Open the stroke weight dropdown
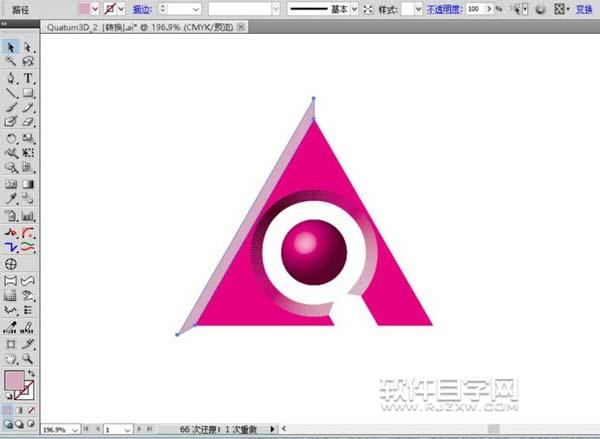 point(196,9)
